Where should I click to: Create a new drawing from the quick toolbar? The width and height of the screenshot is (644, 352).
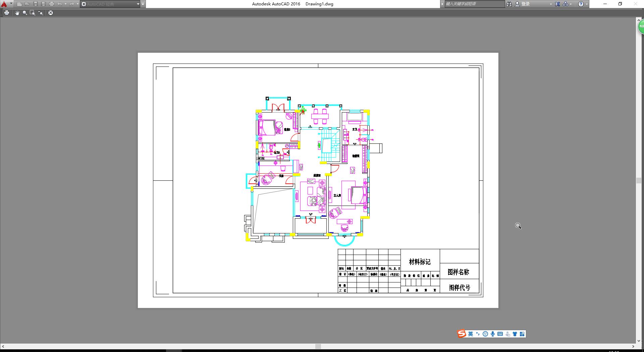point(19,4)
